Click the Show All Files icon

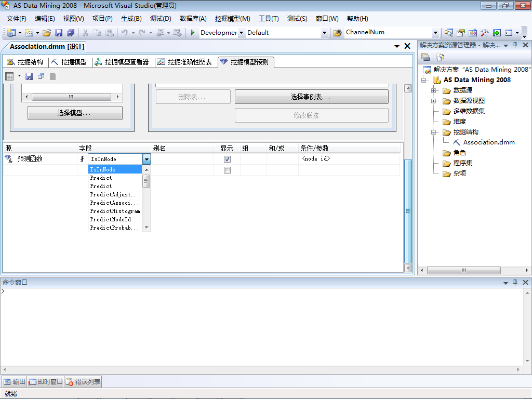point(441,57)
